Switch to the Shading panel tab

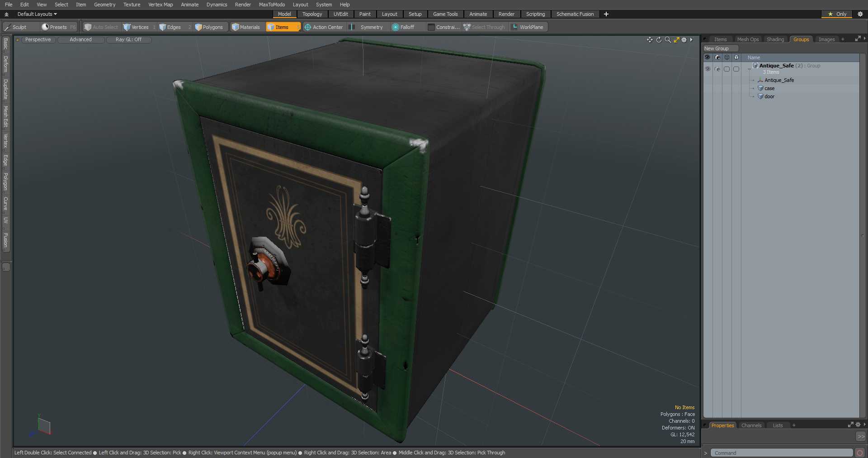click(x=775, y=39)
